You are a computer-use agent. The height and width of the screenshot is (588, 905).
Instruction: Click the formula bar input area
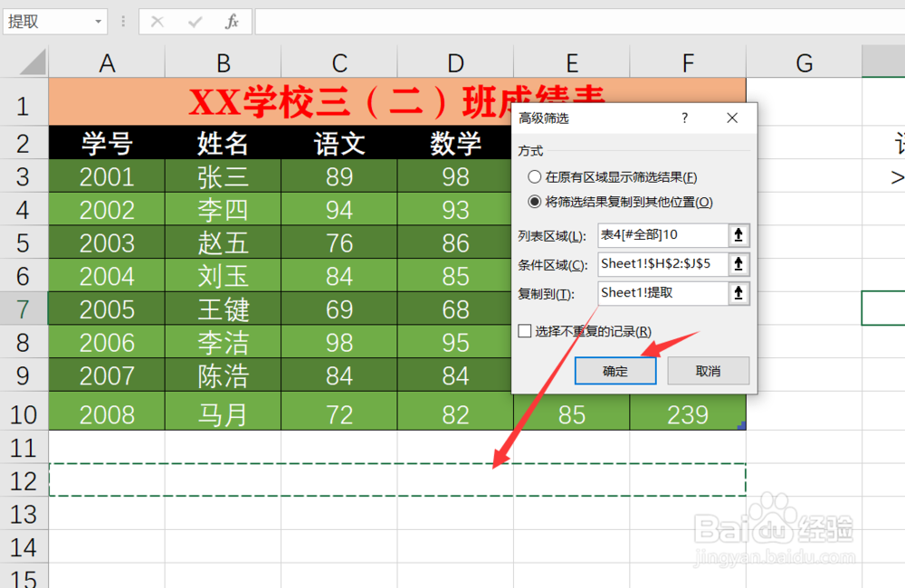coord(579,22)
